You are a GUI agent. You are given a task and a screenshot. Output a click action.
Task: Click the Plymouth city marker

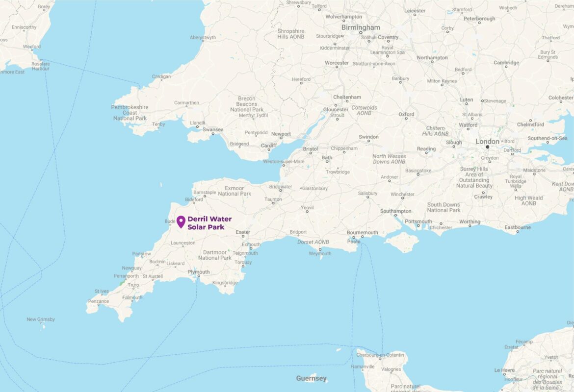tap(198, 276)
